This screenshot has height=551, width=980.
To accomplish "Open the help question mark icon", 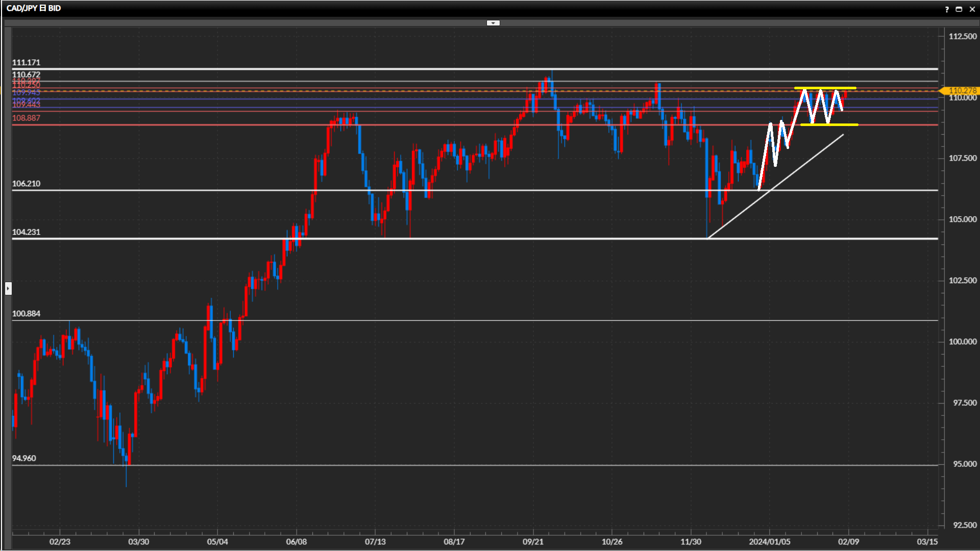I will (x=947, y=9).
